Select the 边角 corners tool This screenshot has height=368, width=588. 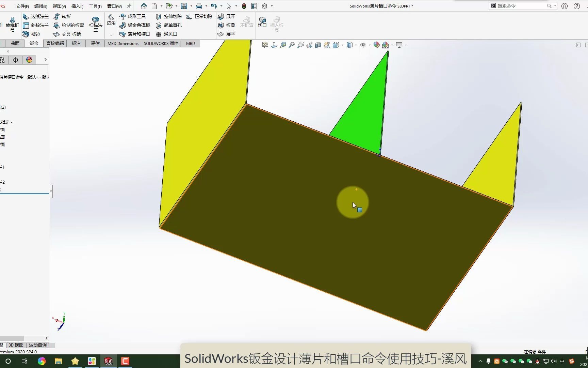pyautogui.click(x=111, y=20)
